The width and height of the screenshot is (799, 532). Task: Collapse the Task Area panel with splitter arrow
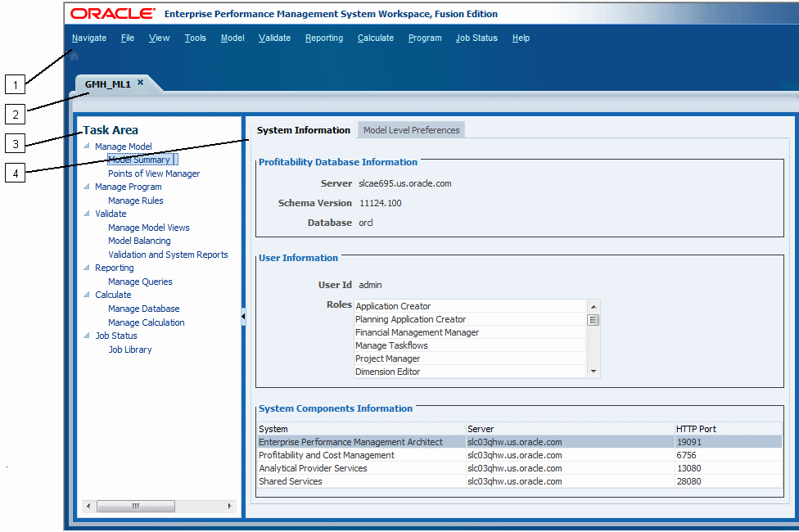(x=243, y=317)
